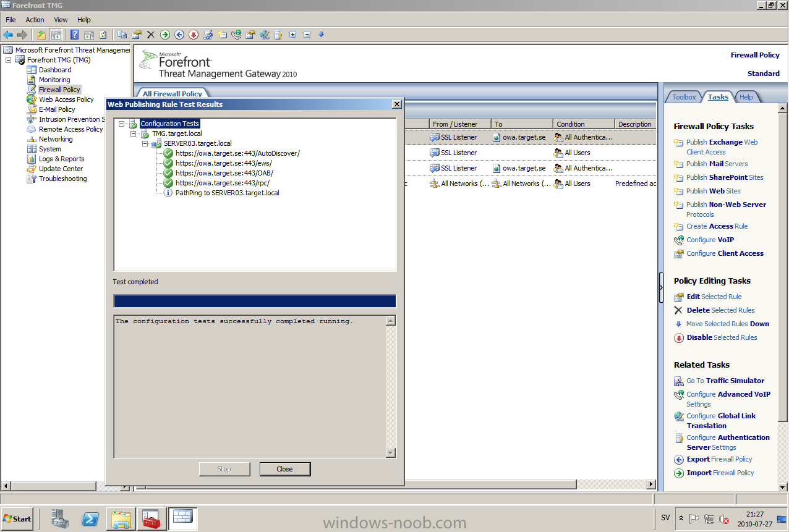
Task: Select the Logs & Reports tree node
Action: pos(61,159)
